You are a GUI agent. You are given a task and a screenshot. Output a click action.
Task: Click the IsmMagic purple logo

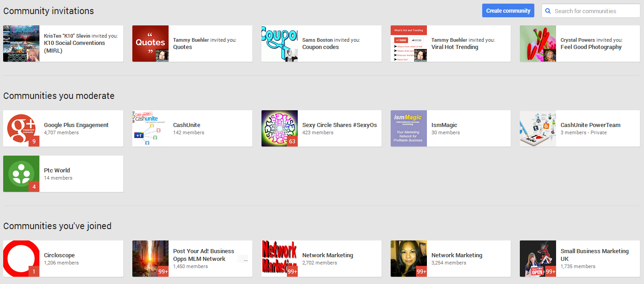(409, 128)
